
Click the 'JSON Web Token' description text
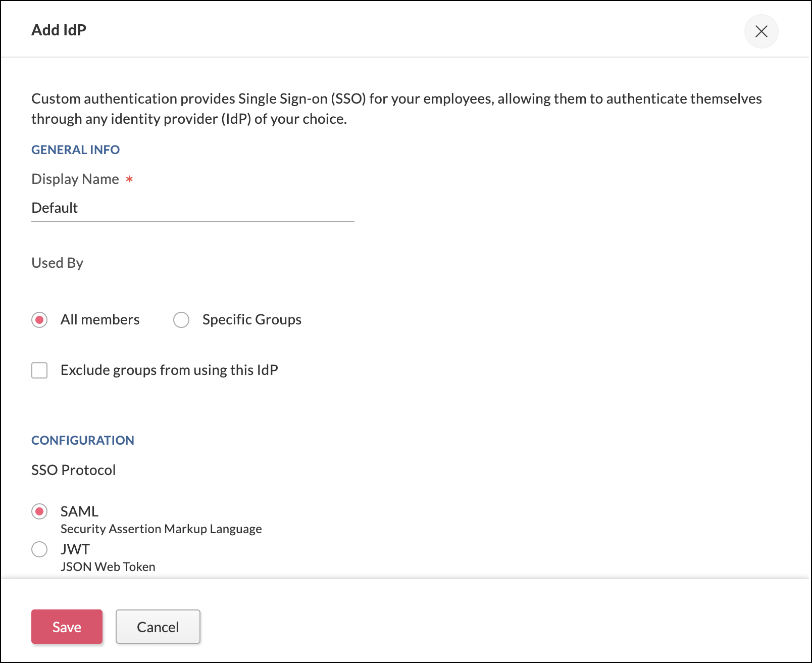pos(108,567)
